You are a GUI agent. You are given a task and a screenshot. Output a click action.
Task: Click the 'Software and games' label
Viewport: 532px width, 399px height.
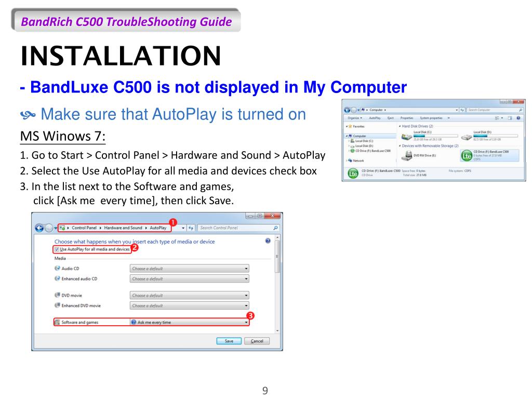[x=79, y=322]
